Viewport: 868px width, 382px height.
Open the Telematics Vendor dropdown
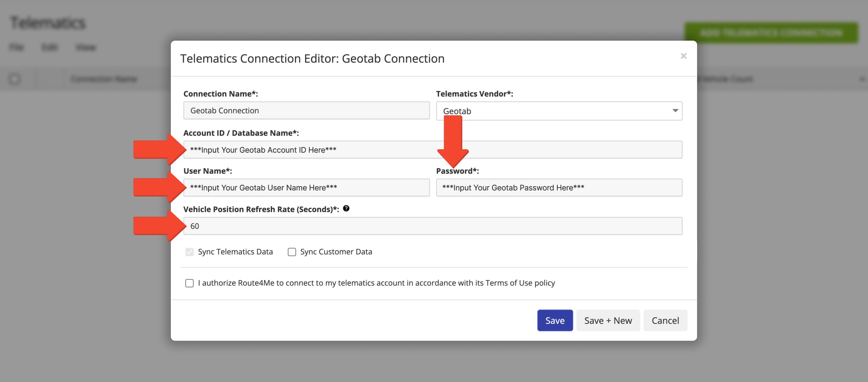(559, 111)
